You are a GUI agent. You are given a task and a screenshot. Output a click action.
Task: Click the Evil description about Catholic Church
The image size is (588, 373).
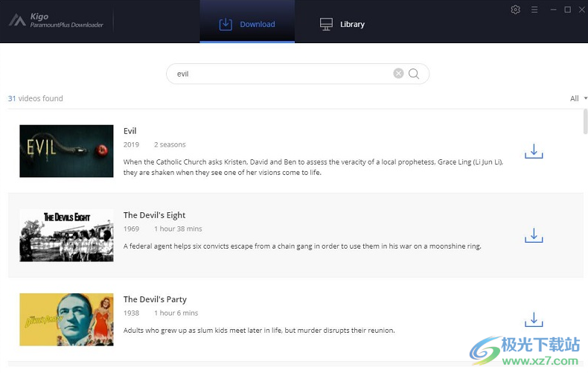tap(313, 167)
